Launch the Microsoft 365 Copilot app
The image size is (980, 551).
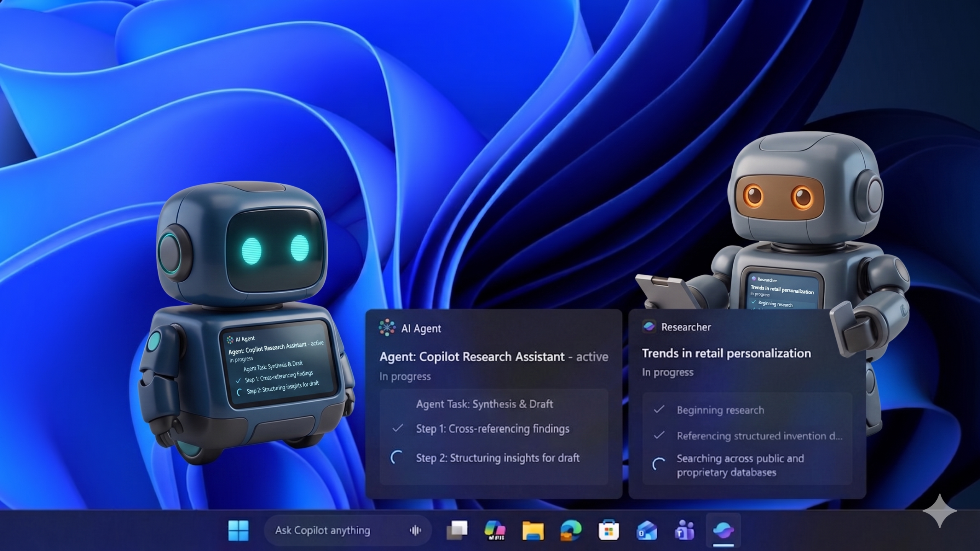(495, 530)
